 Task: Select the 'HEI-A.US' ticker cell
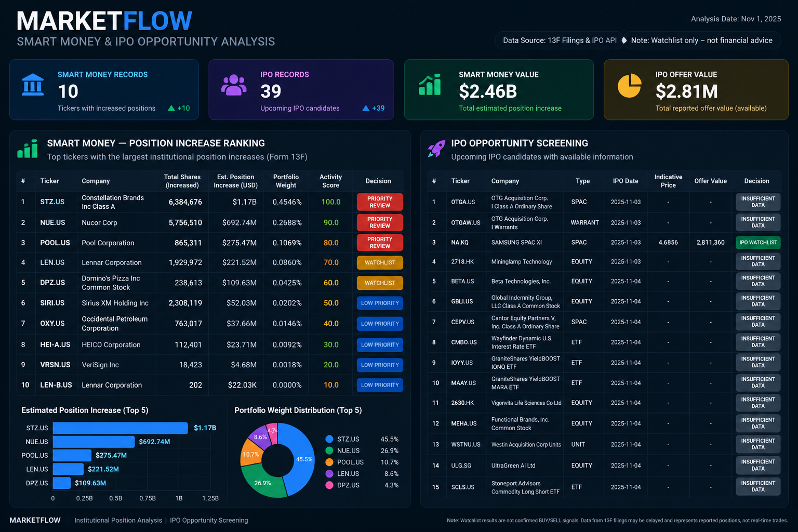[x=55, y=344]
